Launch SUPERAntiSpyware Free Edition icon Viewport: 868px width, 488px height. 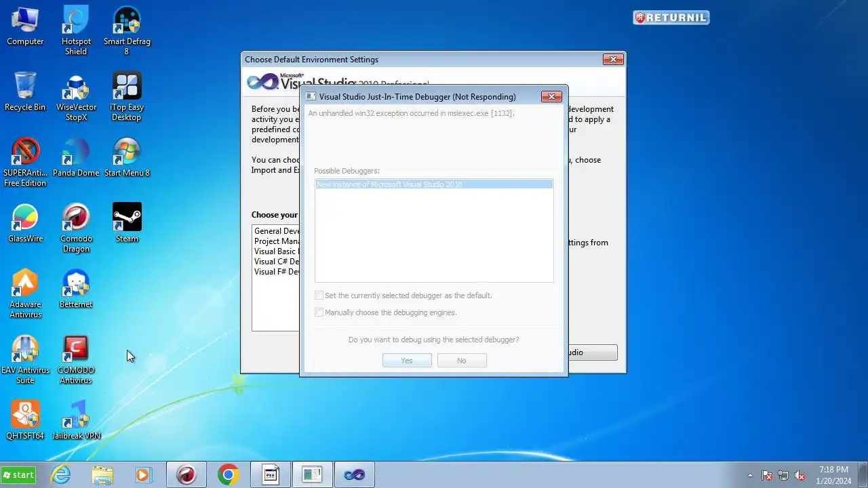25,163
